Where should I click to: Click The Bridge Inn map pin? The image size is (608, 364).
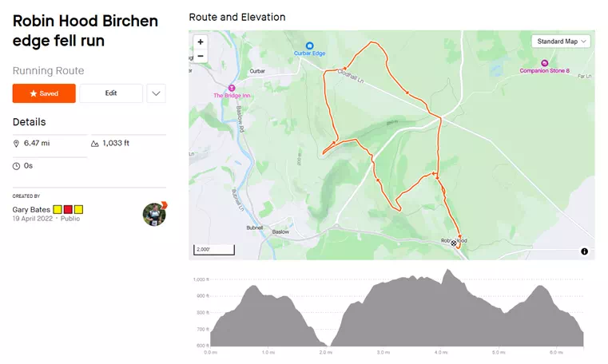pyautogui.click(x=232, y=88)
